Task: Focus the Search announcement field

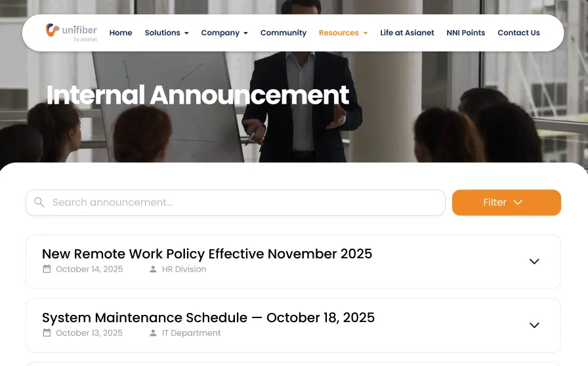Action: tap(243, 203)
